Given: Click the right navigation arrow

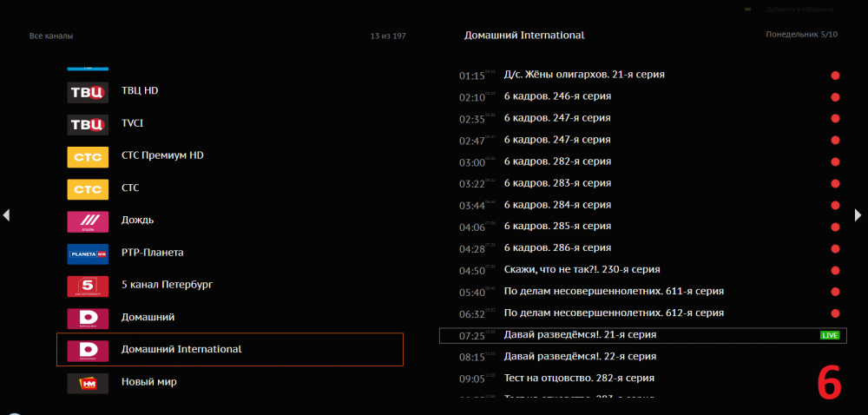Looking at the screenshot, I should click(x=858, y=214).
